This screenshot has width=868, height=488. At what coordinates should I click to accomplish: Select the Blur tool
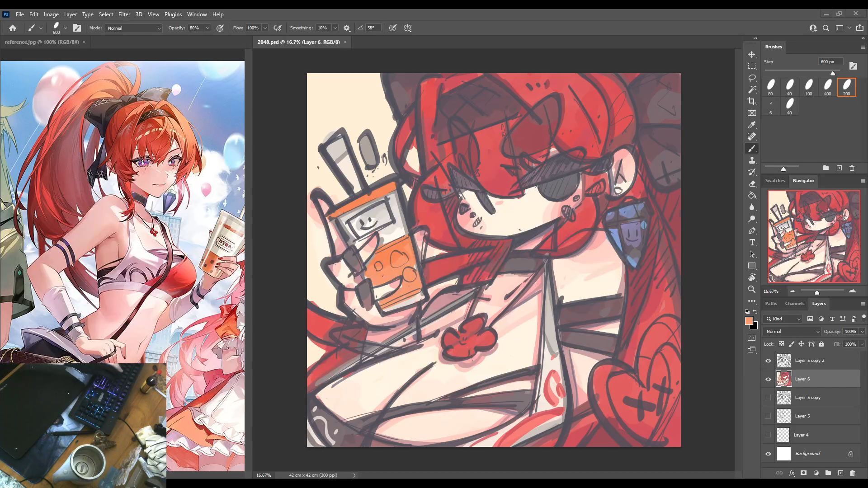tap(752, 207)
